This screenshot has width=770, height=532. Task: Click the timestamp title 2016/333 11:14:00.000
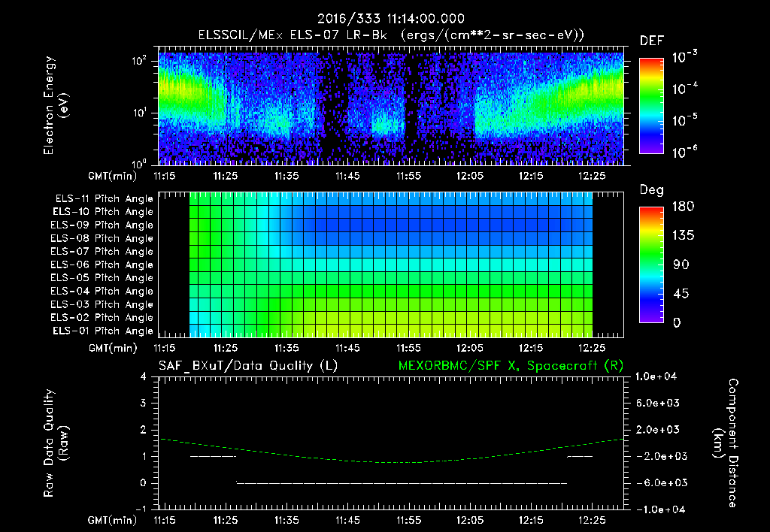(391, 19)
